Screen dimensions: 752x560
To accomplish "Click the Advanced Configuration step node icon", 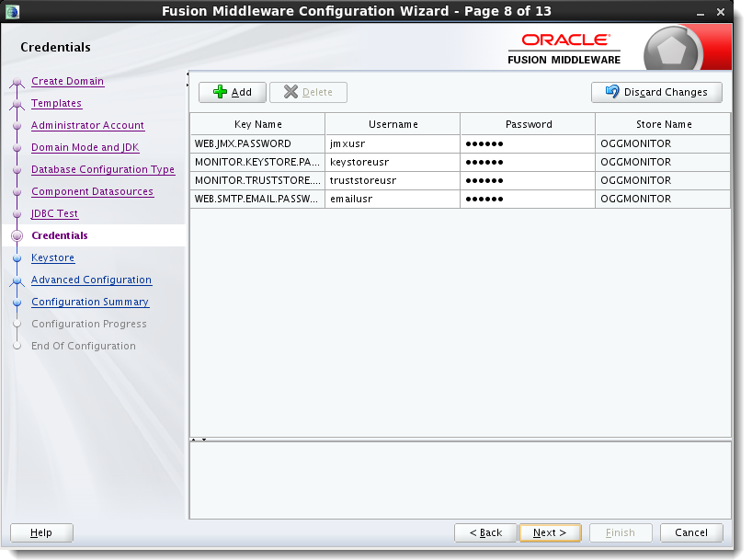I will (17, 280).
